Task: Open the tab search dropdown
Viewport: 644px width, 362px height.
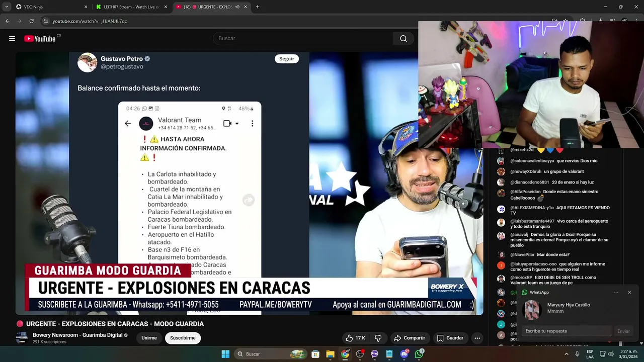Action: (7, 7)
